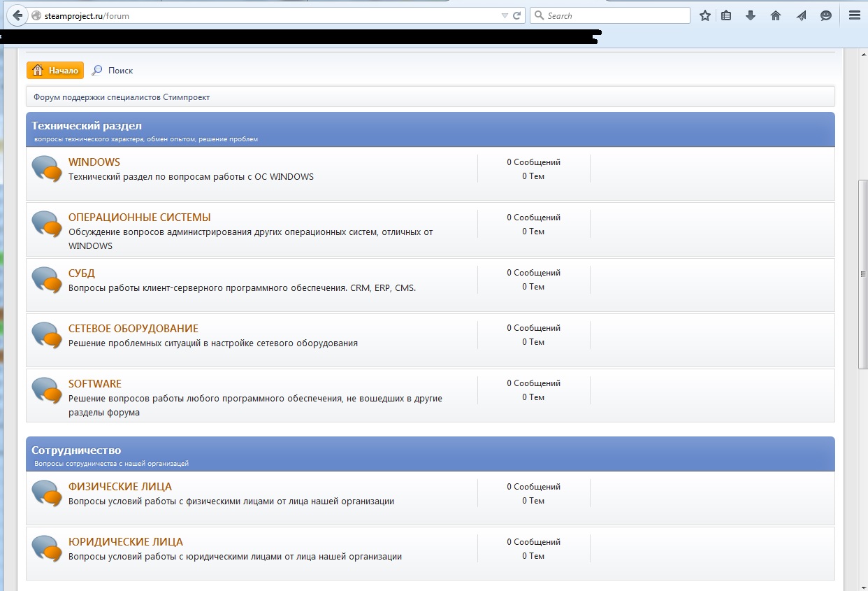This screenshot has width=868, height=591.
Task: Click the paper plane send icon
Action: coord(801,15)
